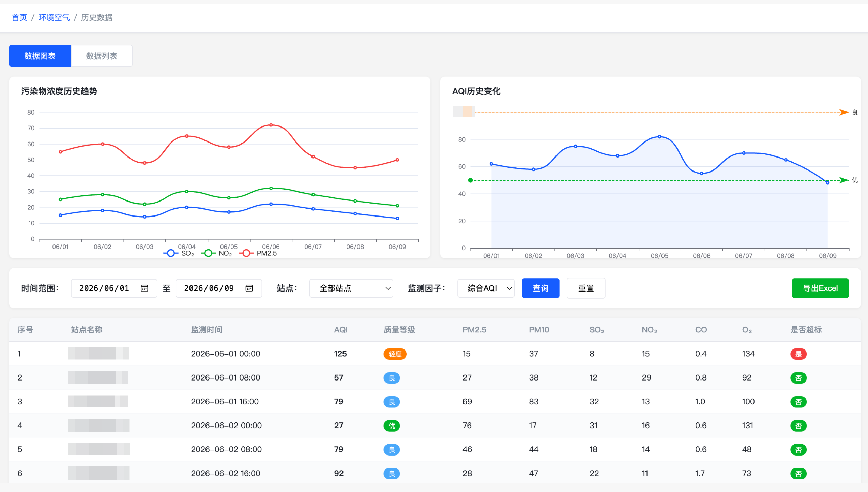Viewport: 868px width, 492px height.
Task: Expand the 全部站点 station dropdown
Action: [x=351, y=288]
